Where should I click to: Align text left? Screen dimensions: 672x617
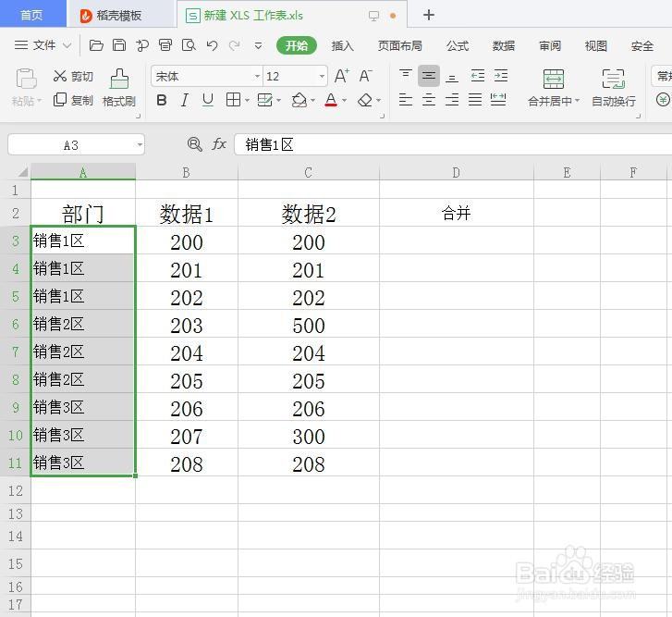coord(406,100)
